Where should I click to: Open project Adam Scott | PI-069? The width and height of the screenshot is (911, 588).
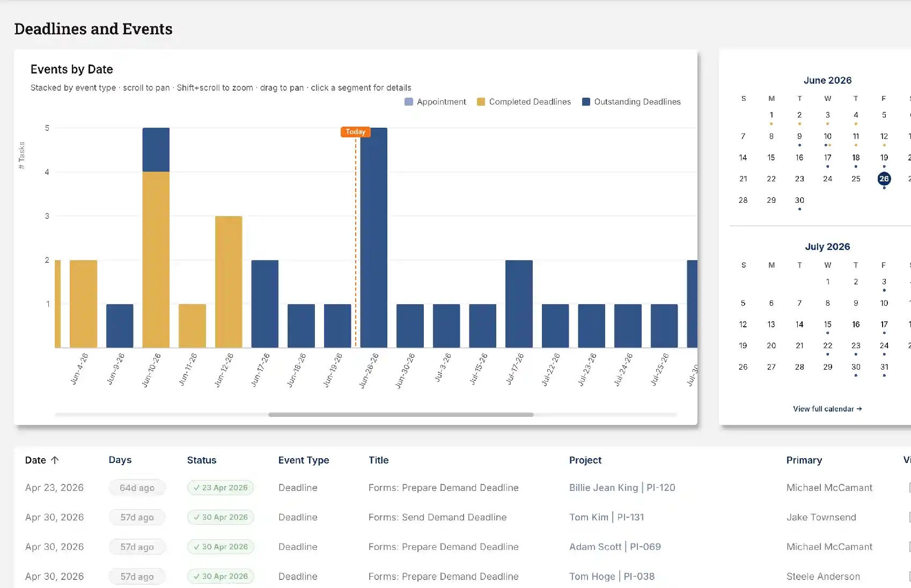click(615, 547)
